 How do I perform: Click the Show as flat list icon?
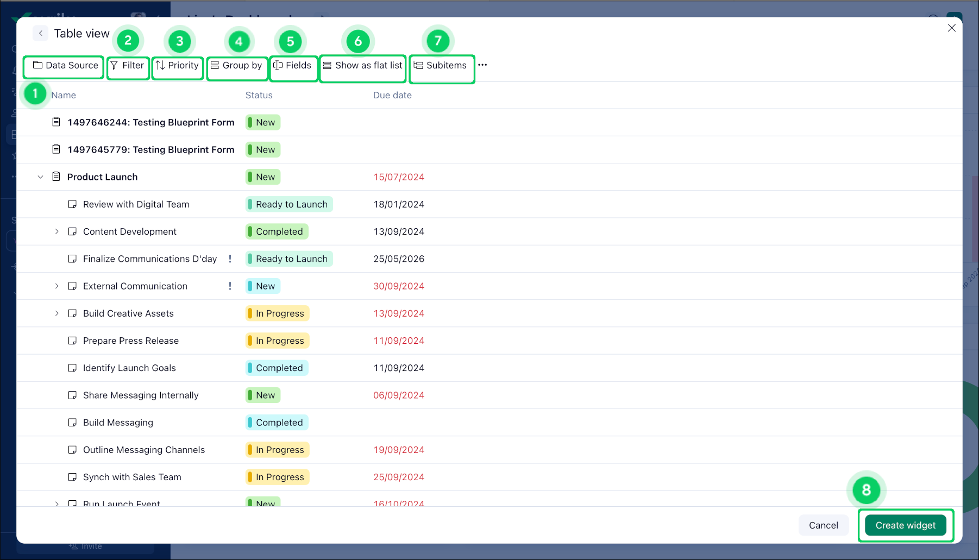(327, 66)
